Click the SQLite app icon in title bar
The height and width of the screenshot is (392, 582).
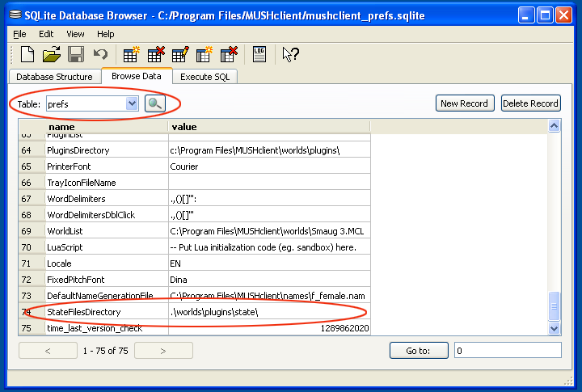15,15
